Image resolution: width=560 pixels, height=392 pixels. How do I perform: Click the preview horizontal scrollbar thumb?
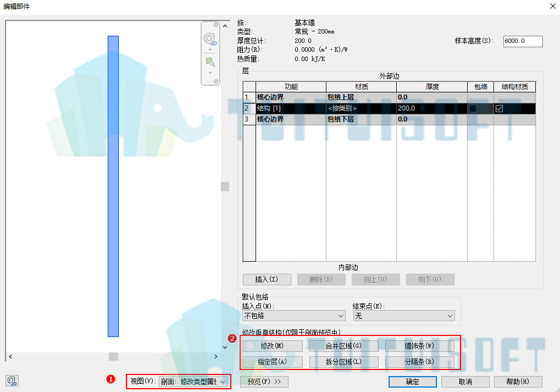pos(113,356)
